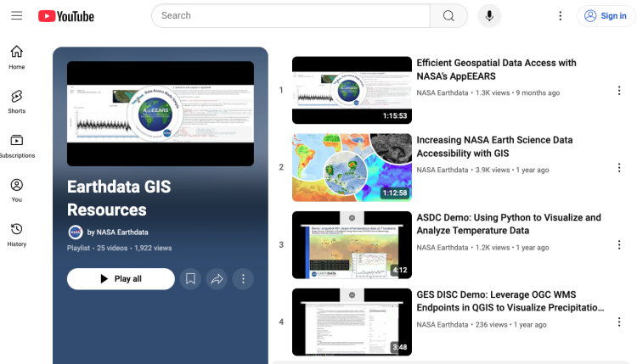Click NASA Earthdata channel under GIS Accessibility video
637x364 pixels.
pos(442,170)
